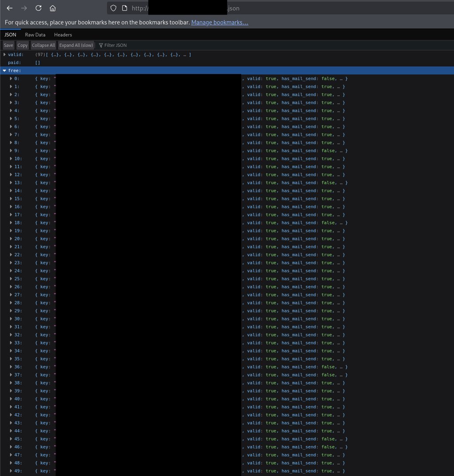Click has_mail_send false value in row 0

328,78
